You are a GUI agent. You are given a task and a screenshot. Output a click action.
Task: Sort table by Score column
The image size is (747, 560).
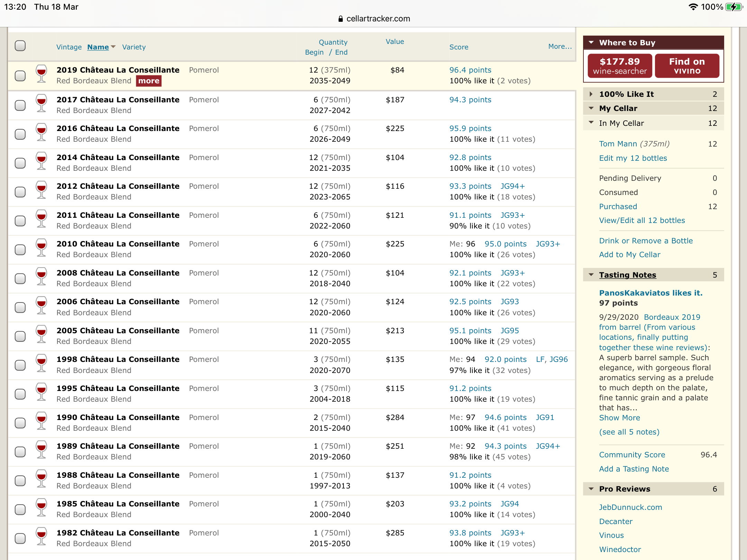(459, 47)
